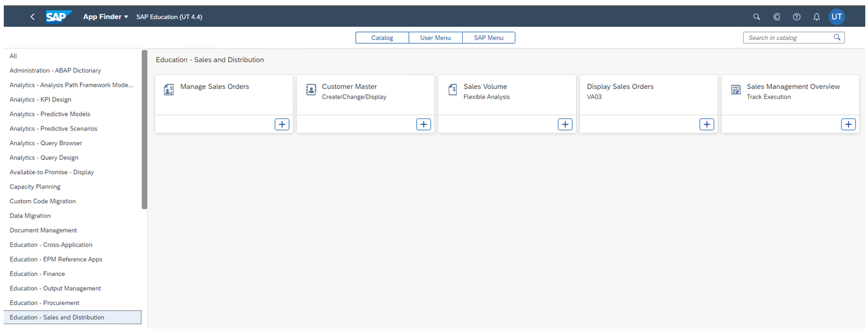Open the header search icon
Image resolution: width=868 pixels, height=334 pixels.
(757, 17)
